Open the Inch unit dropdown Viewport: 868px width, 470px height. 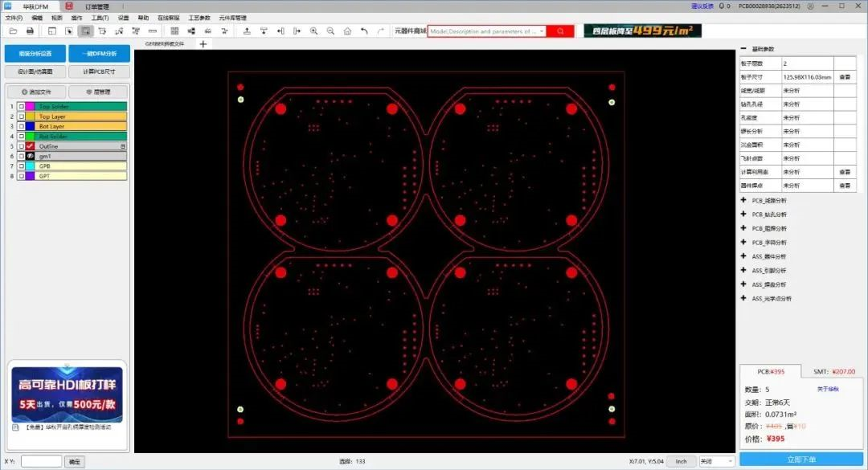[x=681, y=461]
